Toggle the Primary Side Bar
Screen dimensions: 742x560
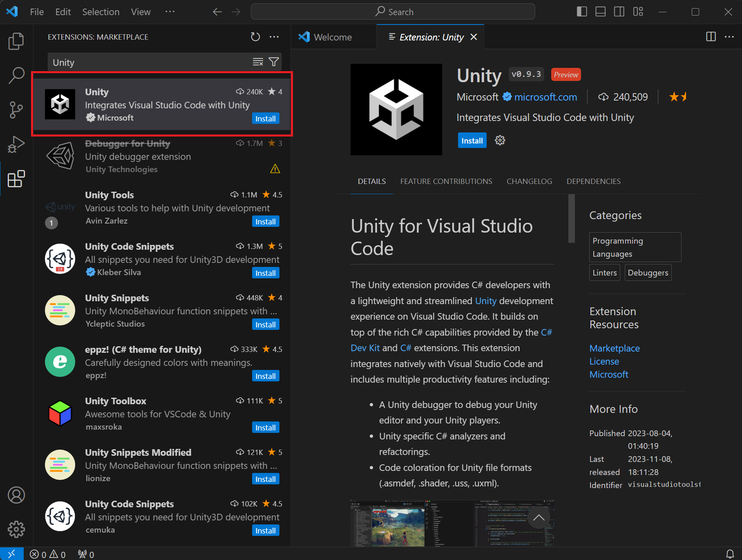coord(581,11)
